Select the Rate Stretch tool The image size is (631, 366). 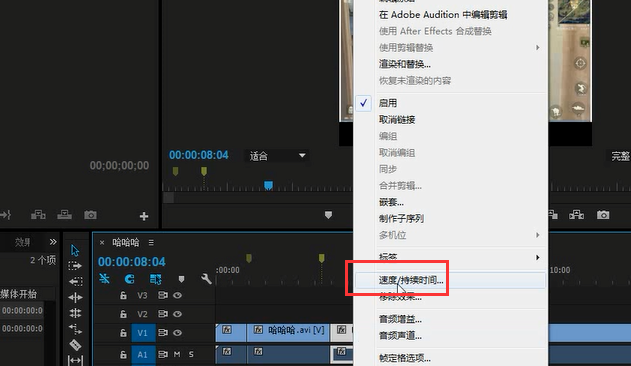pos(75,329)
